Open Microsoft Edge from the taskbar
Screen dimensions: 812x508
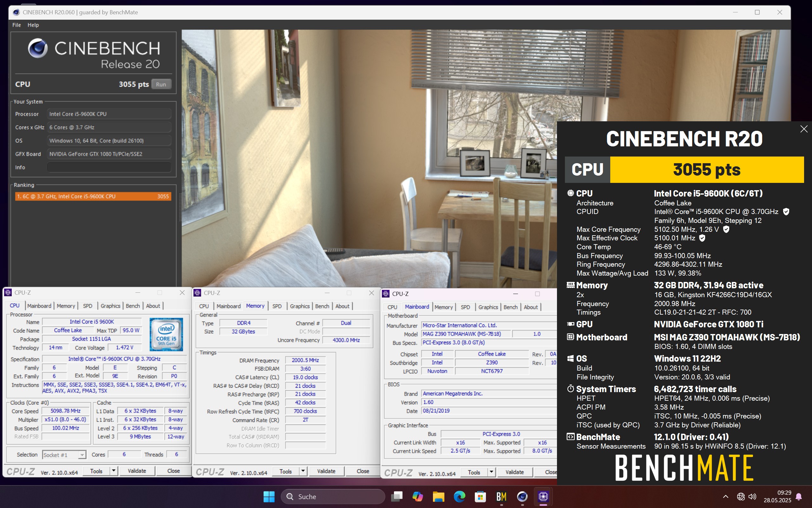(459, 497)
